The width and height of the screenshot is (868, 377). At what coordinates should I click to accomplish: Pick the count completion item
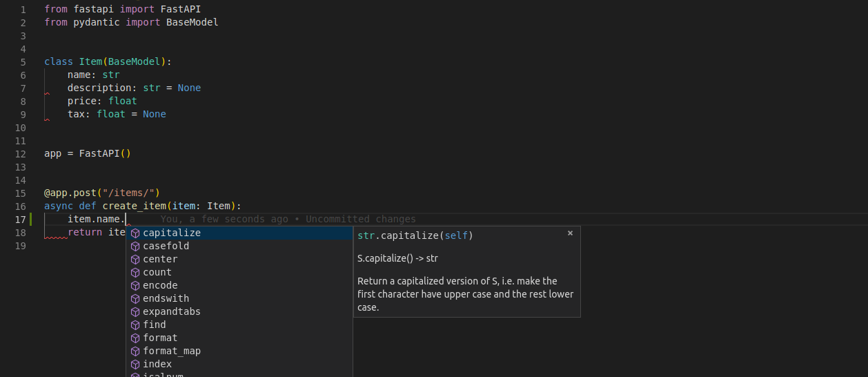(x=157, y=273)
